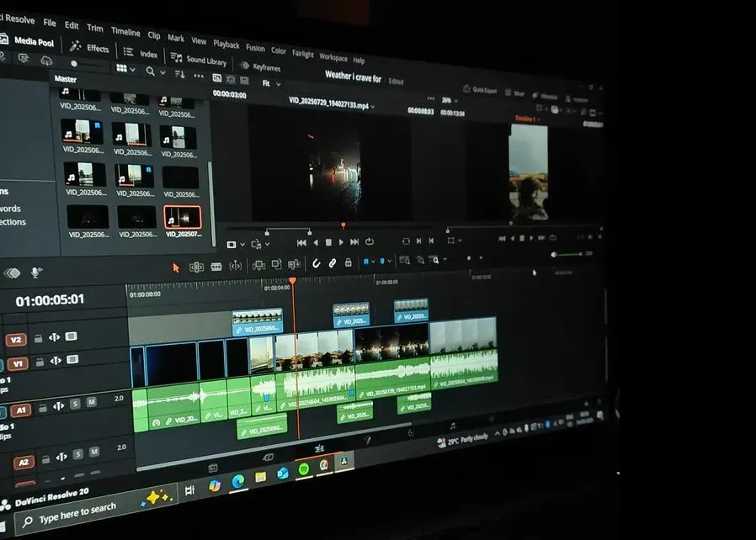756x540 pixels.
Task: Click the custom zoom magnifier icon
Action: [x=434, y=260]
